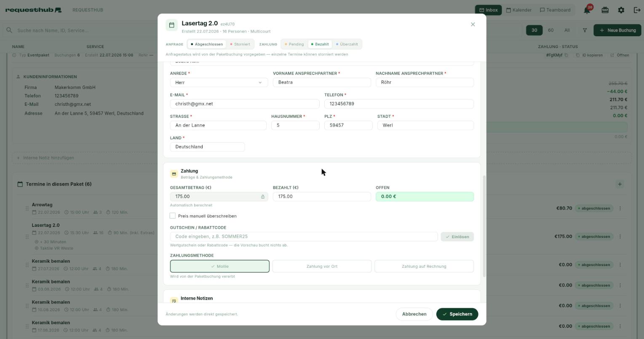Image resolution: width=644 pixels, height=339 pixels.
Task: Open Lasertag 2.0 row three-dot menu
Action: [x=620, y=237]
